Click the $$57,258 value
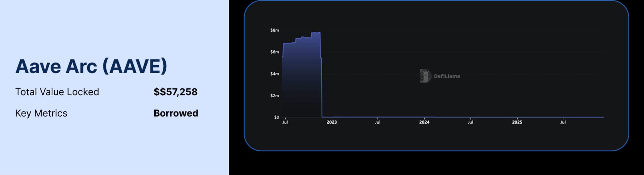This screenshot has height=175, width=644. (x=175, y=92)
